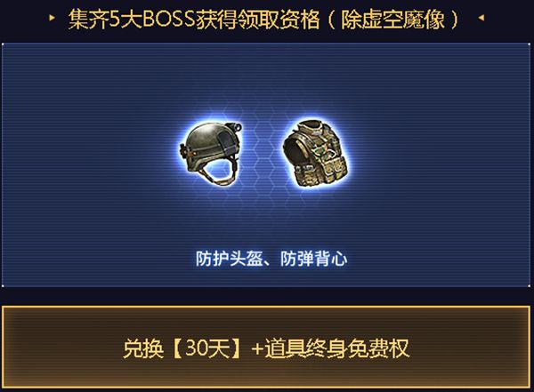534x392 pixels.
Task: Click the protective helmet item icon
Action: click(x=211, y=154)
